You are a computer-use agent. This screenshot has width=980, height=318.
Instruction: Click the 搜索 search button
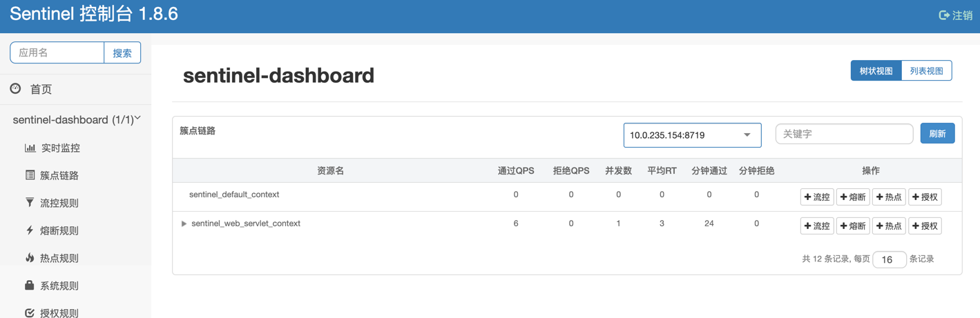[122, 52]
